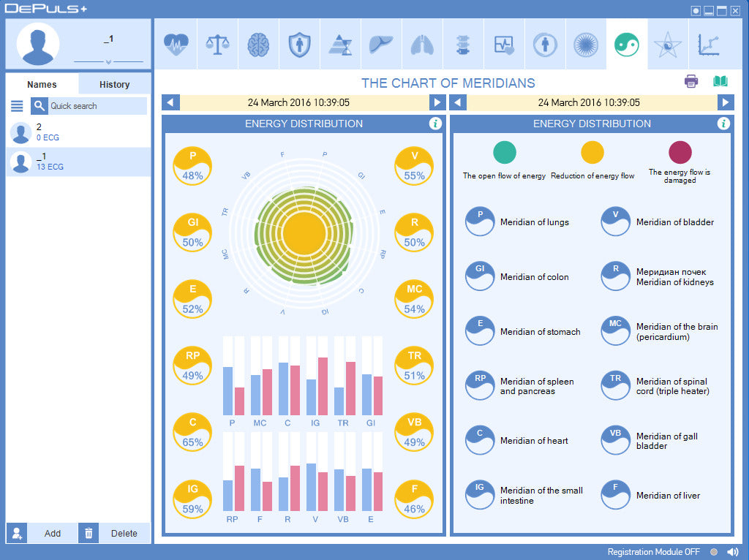
Task: Click the trend graph icon in toolbar
Action: pos(708,45)
